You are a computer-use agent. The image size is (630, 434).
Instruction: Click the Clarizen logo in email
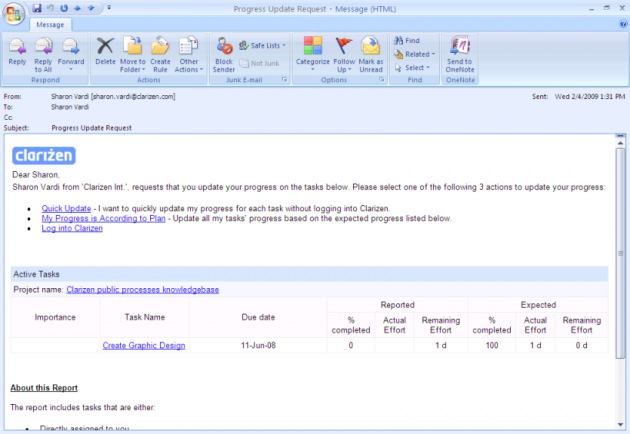tap(44, 156)
